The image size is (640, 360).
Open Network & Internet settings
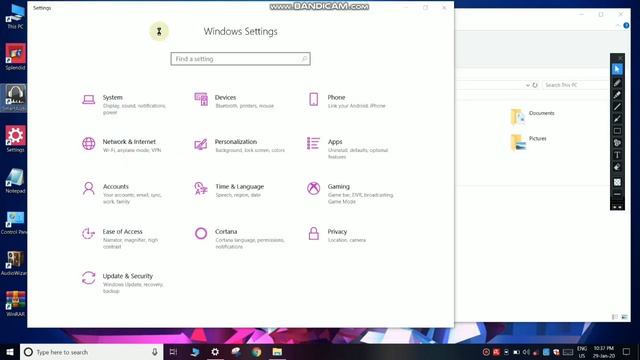click(x=122, y=145)
